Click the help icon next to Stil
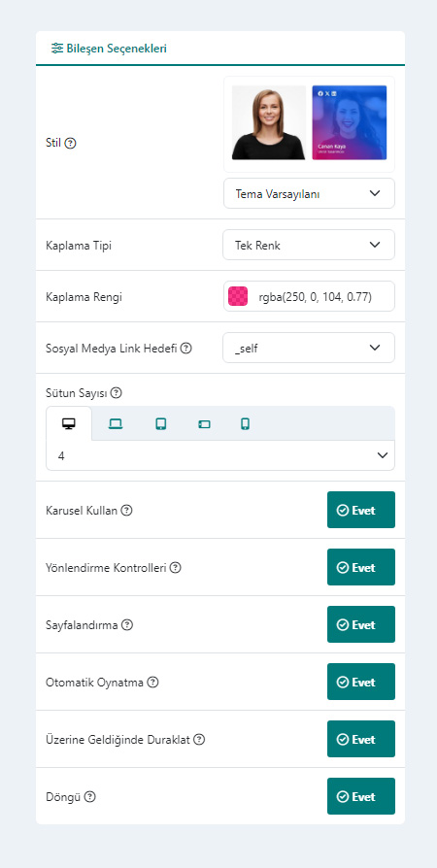This screenshot has width=437, height=868. (x=70, y=143)
